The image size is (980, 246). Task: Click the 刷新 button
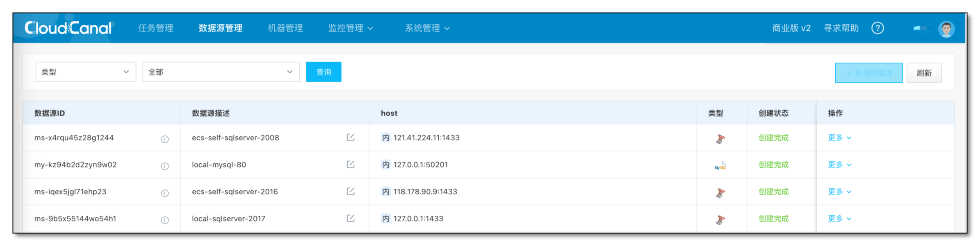tap(924, 73)
